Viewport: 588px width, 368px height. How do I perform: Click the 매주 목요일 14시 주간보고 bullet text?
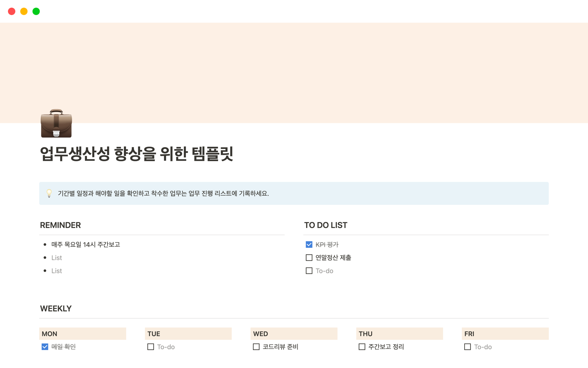click(86, 244)
